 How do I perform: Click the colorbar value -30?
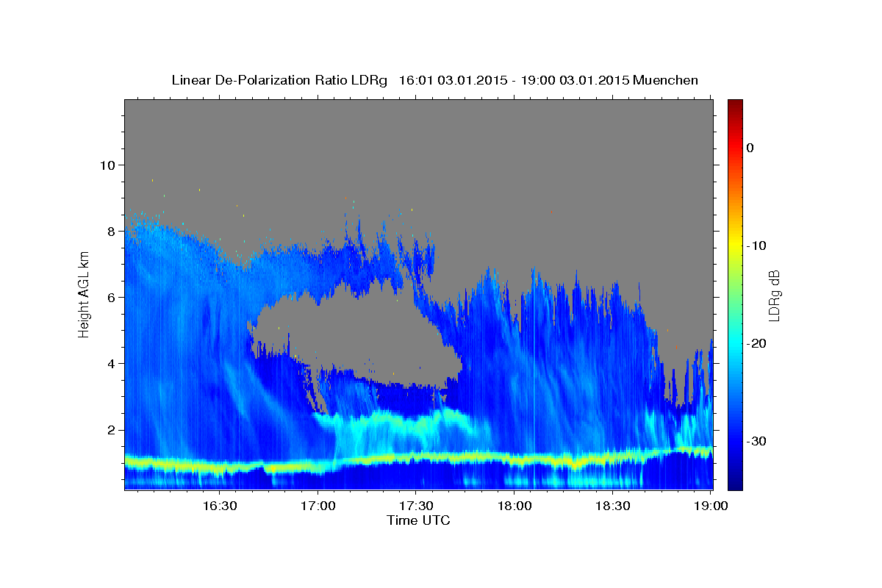click(755, 441)
